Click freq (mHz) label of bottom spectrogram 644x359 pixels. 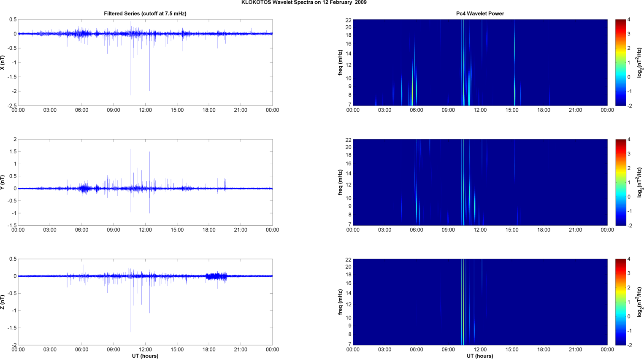tap(340, 302)
